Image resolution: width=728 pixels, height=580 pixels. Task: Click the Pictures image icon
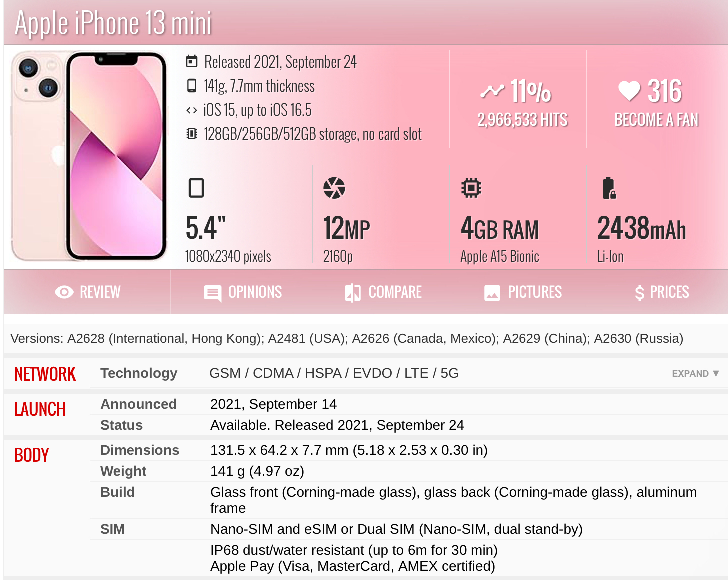(x=492, y=293)
